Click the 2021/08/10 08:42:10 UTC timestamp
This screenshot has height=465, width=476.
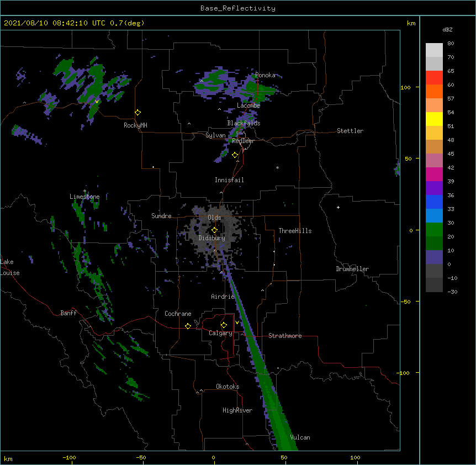55,23
